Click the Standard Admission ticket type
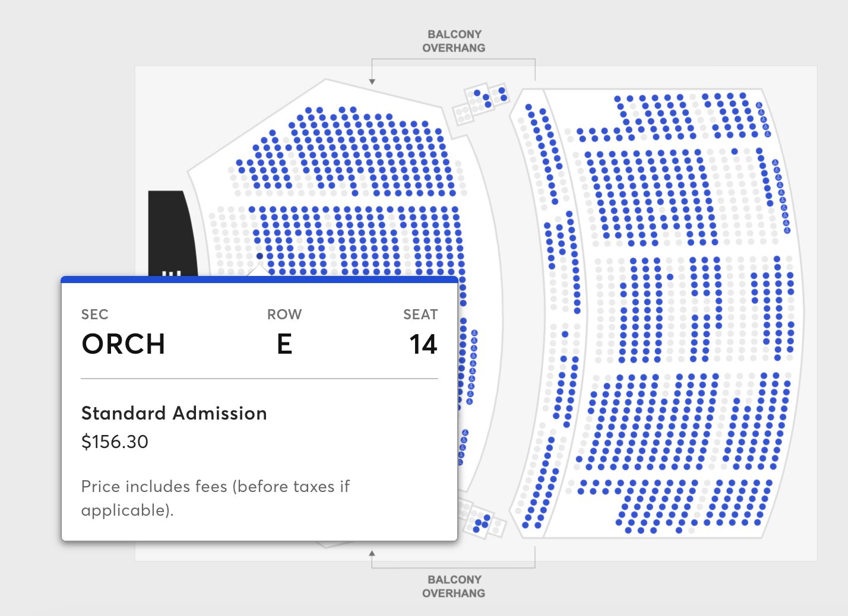 (174, 413)
